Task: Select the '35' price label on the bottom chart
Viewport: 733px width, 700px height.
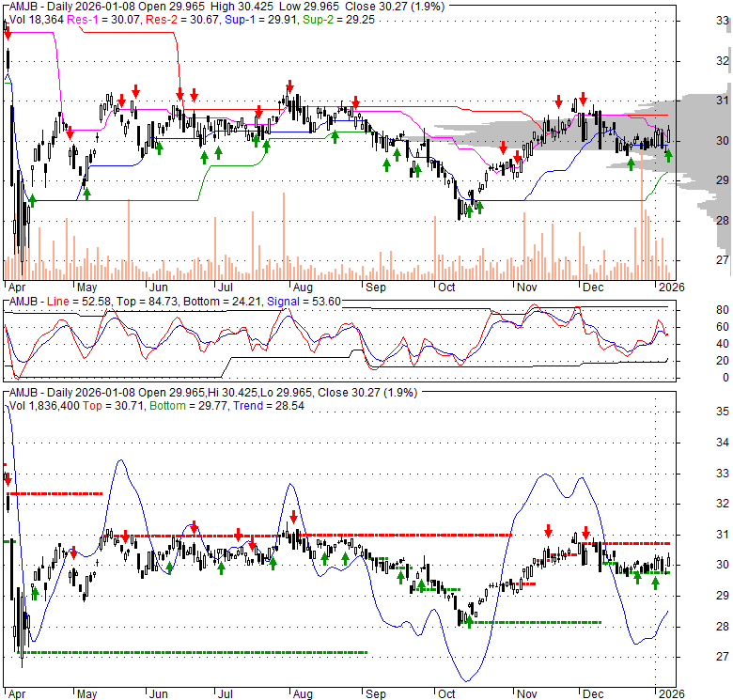Action: pos(723,412)
